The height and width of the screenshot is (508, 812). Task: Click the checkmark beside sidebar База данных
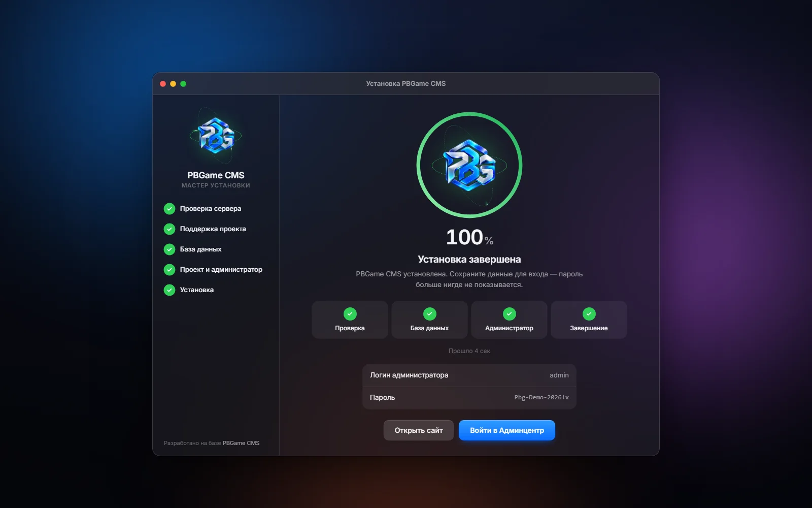tap(170, 249)
